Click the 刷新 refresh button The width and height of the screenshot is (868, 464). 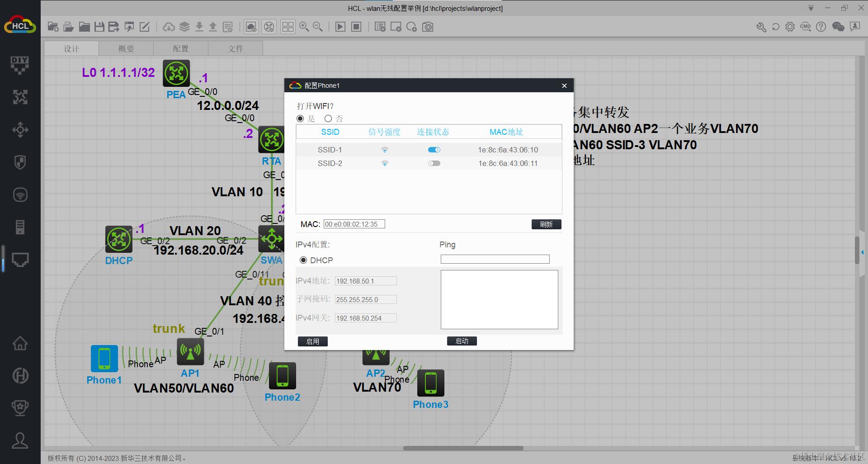coord(546,224)
